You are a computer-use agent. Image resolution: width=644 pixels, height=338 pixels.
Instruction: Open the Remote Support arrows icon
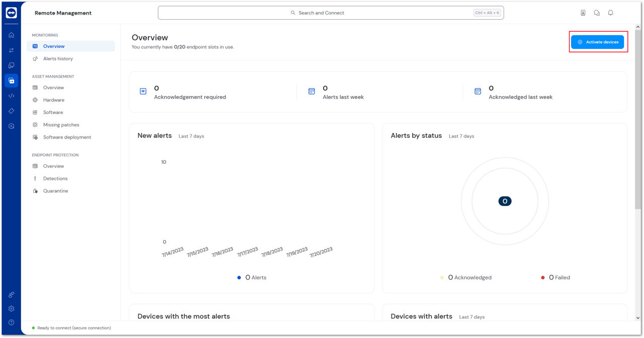(11, 50)
